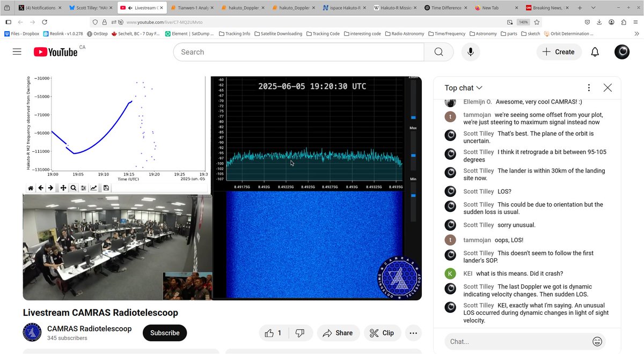Click save disk icon in plot toolbar

pos(106,188)
